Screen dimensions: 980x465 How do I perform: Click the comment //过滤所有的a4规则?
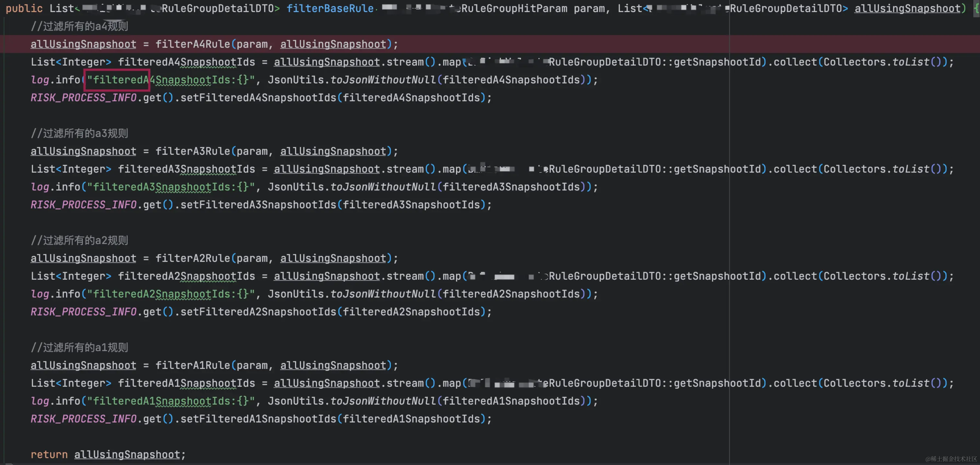click(x=79, y=26)
